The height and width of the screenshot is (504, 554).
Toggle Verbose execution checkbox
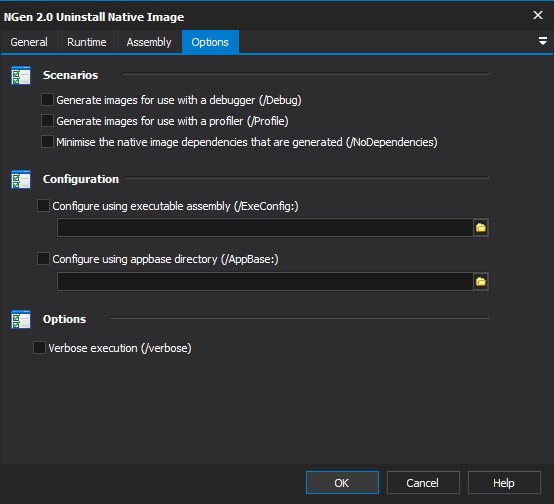[x=39, y=348]
